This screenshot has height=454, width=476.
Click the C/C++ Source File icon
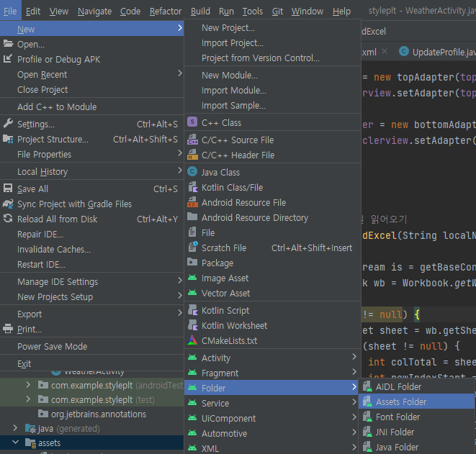coord(192,140)
